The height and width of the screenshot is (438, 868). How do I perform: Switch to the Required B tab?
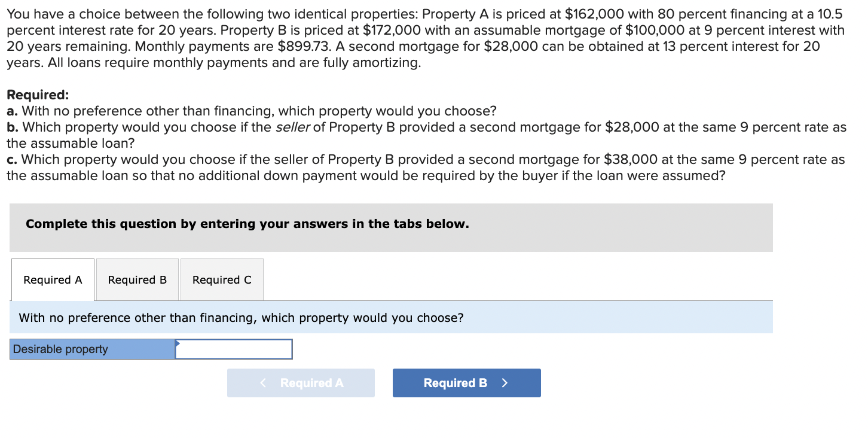(137, 279)
